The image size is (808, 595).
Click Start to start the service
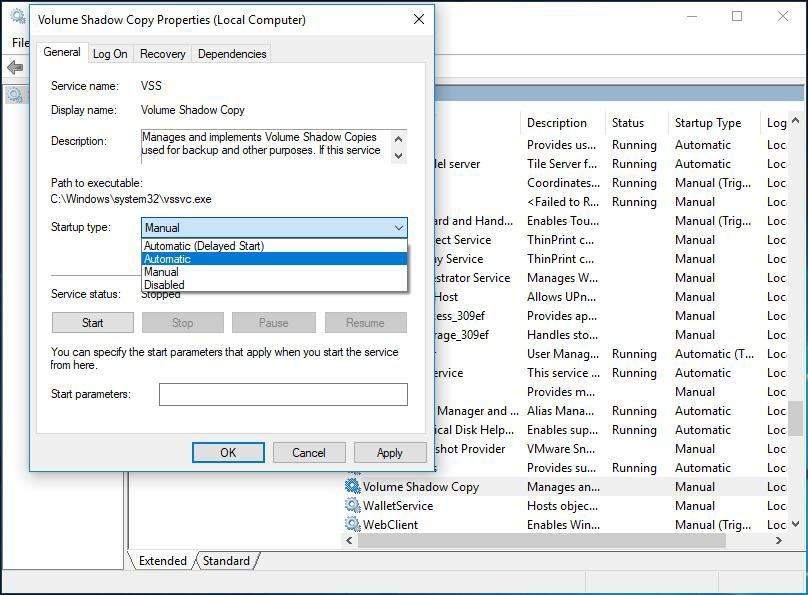pos(92,322)
